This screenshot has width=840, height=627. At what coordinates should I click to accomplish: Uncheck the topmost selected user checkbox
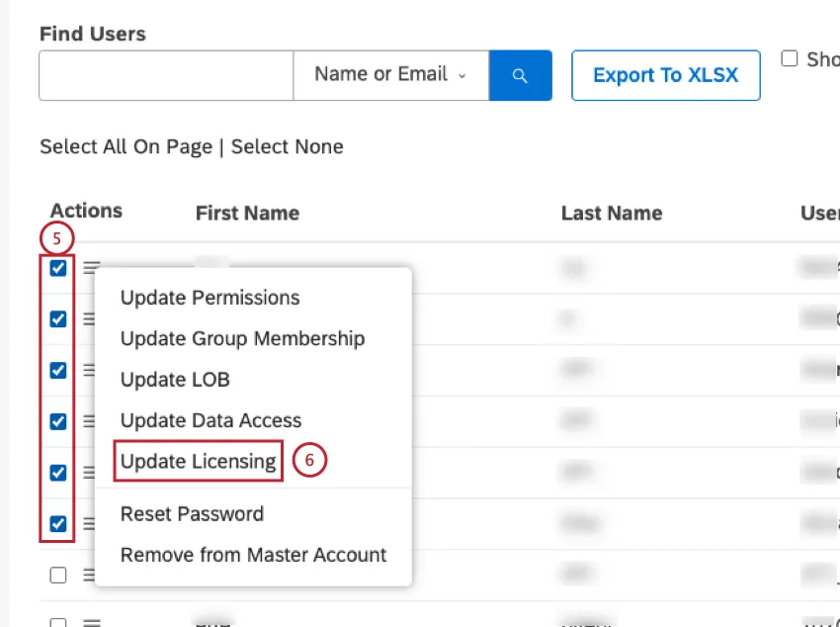(58, 268)
